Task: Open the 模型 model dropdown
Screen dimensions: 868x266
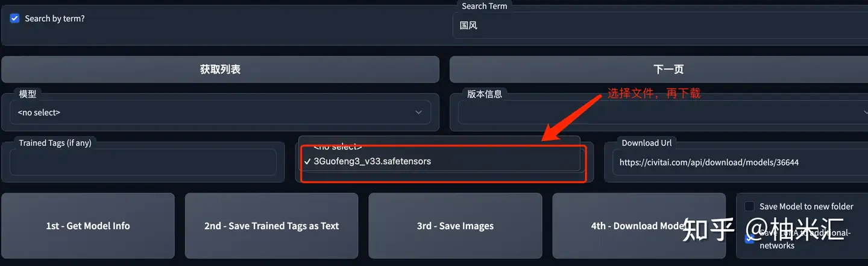Action: (x=221, y=112)
